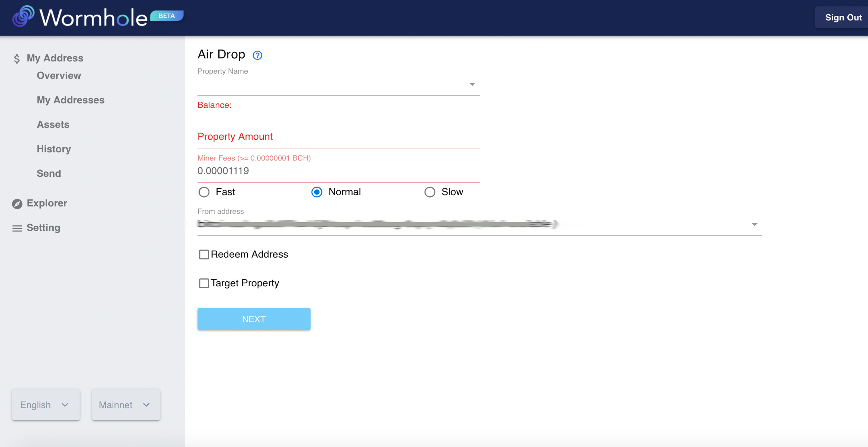Open the Mainnet network selector
868x447 pixels.
(x=125, y=405)
